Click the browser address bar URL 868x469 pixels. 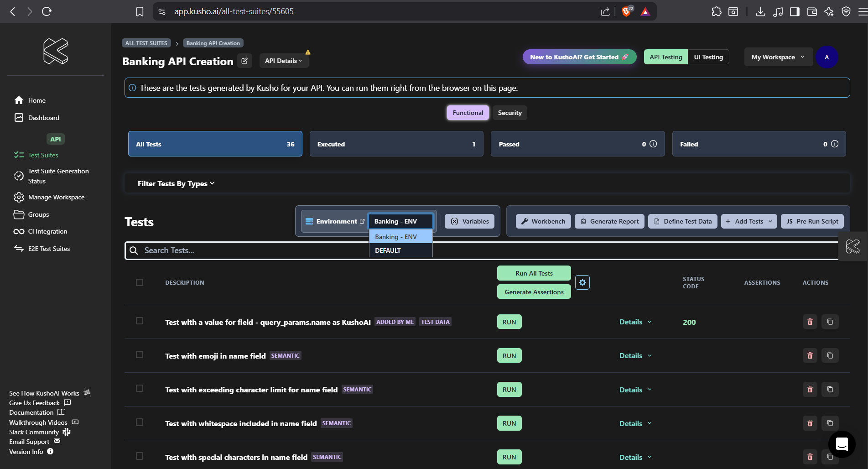[x=234, y=11]
